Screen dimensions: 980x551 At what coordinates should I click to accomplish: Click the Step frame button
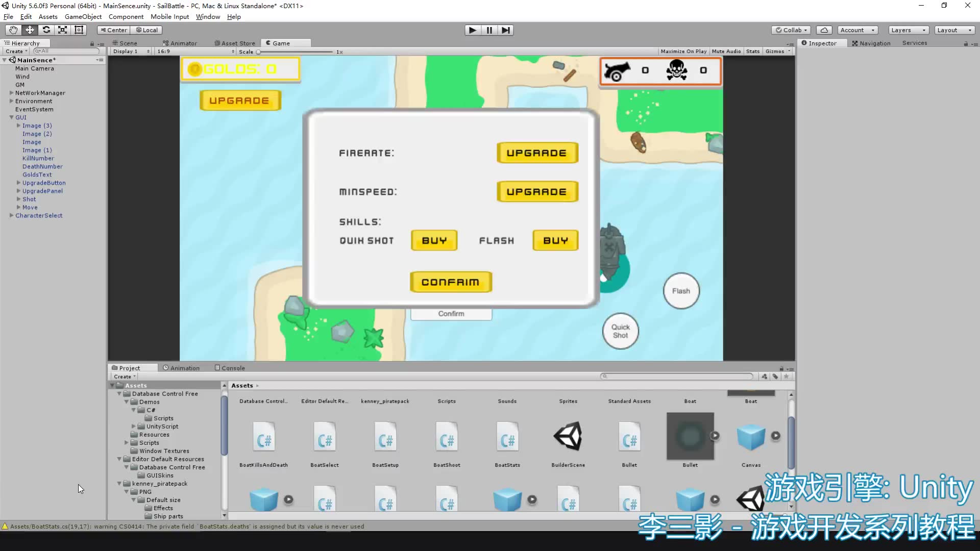(505, 30)
